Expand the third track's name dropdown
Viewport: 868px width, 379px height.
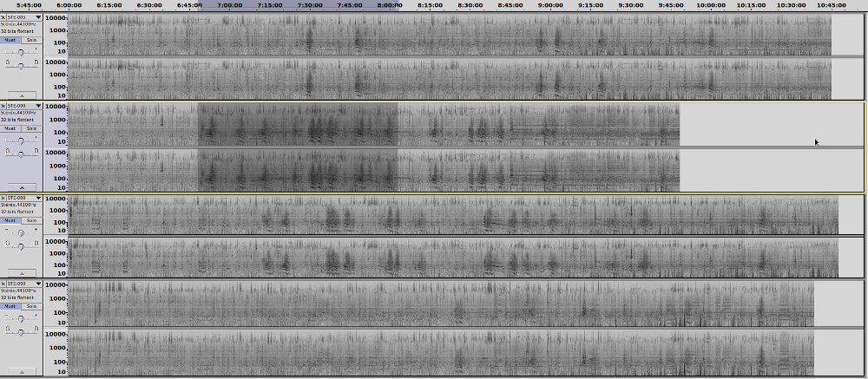pos(37,197)
